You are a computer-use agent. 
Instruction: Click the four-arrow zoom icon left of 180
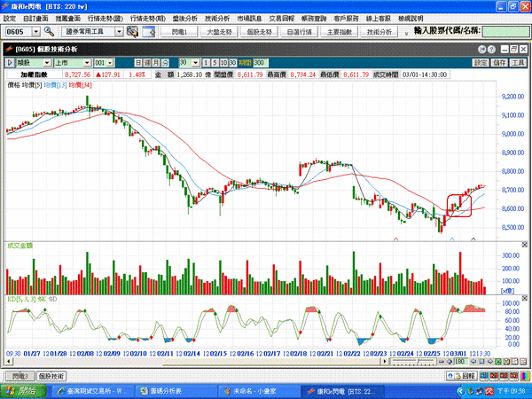click(450, 362)
